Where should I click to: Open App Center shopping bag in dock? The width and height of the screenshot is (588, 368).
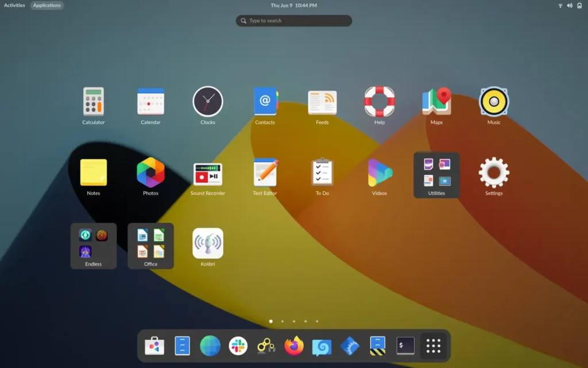click(154, 346)
